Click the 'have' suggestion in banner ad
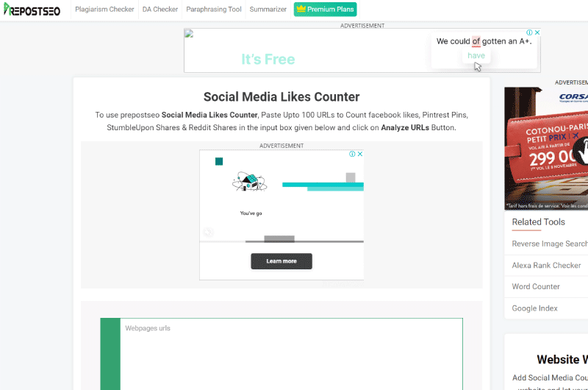The height and width of the screenshot is (390, 588). click(476, 55)
